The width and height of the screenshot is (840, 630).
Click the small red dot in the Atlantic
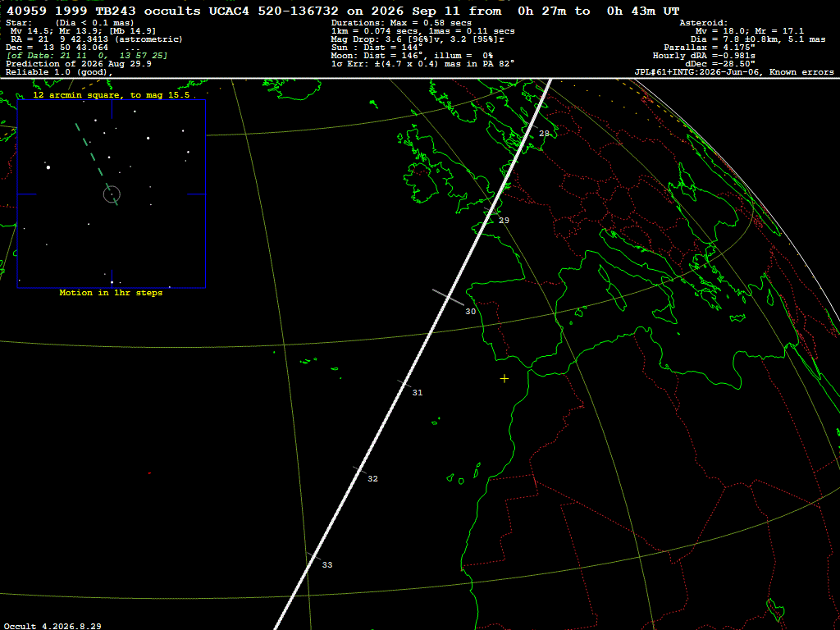pos(149,473)
